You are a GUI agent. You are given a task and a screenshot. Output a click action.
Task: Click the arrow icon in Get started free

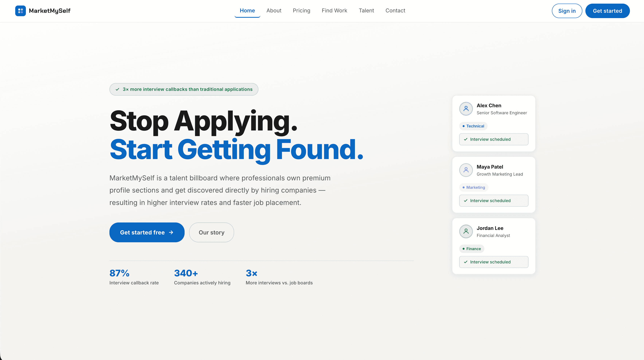(x=171, y=232)
